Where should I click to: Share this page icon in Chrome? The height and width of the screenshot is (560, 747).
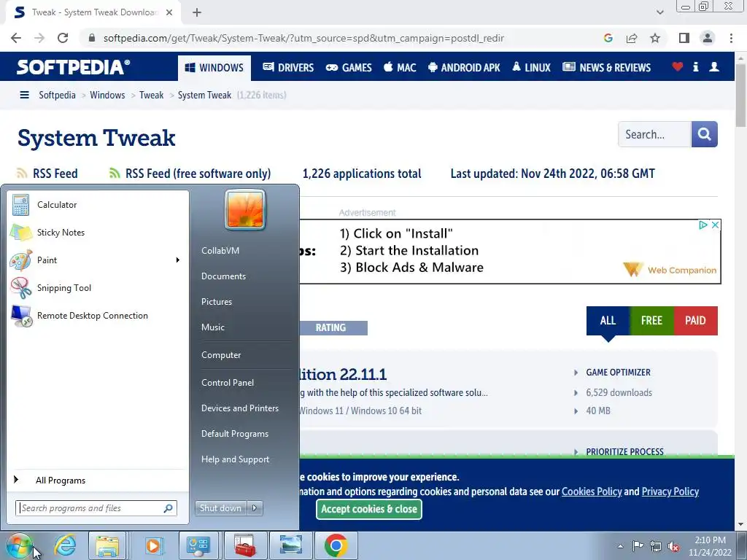coord(632,38)
